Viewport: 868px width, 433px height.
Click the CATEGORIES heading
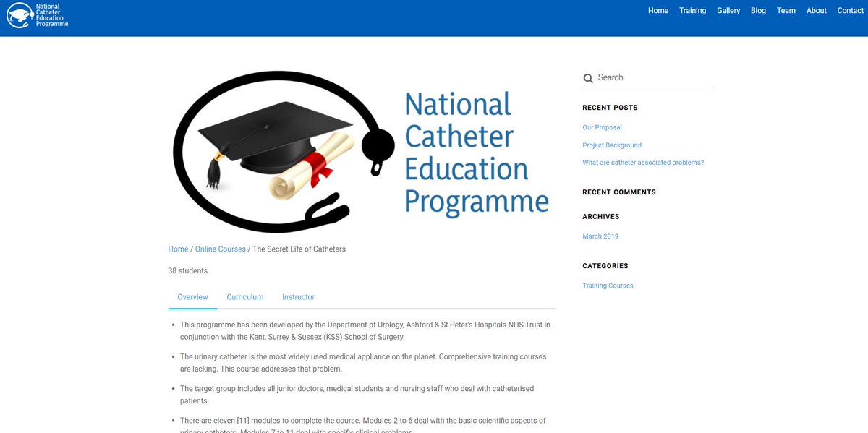[605, 266]
